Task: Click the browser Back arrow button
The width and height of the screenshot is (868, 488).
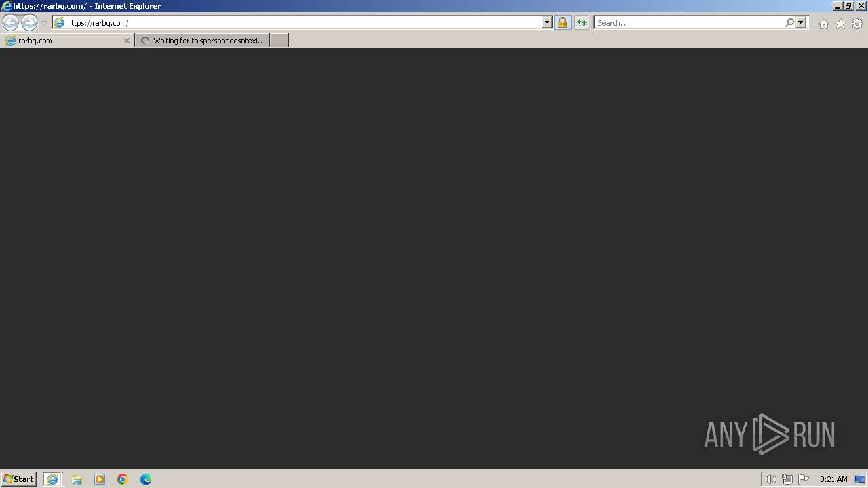Action: [10, 22]
